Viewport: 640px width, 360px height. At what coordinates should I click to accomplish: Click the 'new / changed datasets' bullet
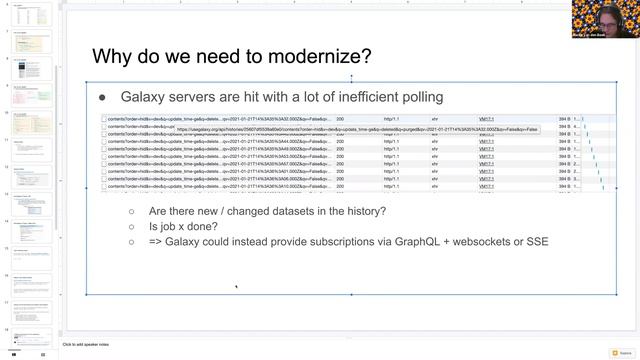tap(267, 211)
